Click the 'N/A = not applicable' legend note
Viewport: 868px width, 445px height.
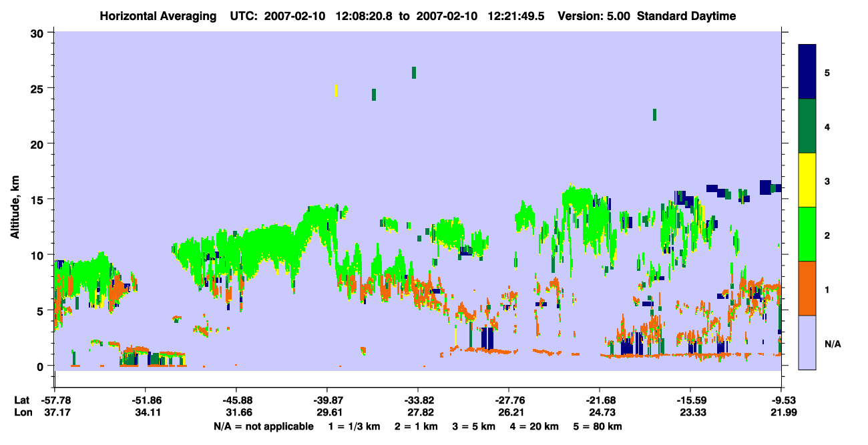tap(264, 426)
